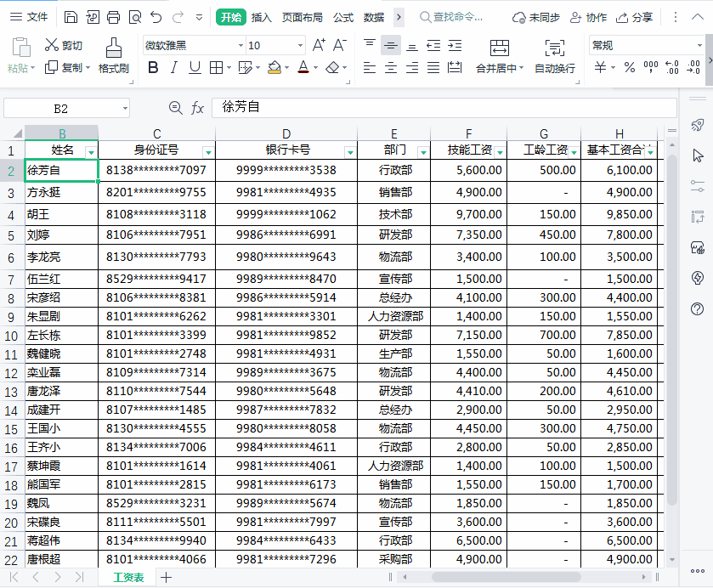713x588 pixels.
Task: Increase font size with A+ icon
Action: tap(319, 45)
